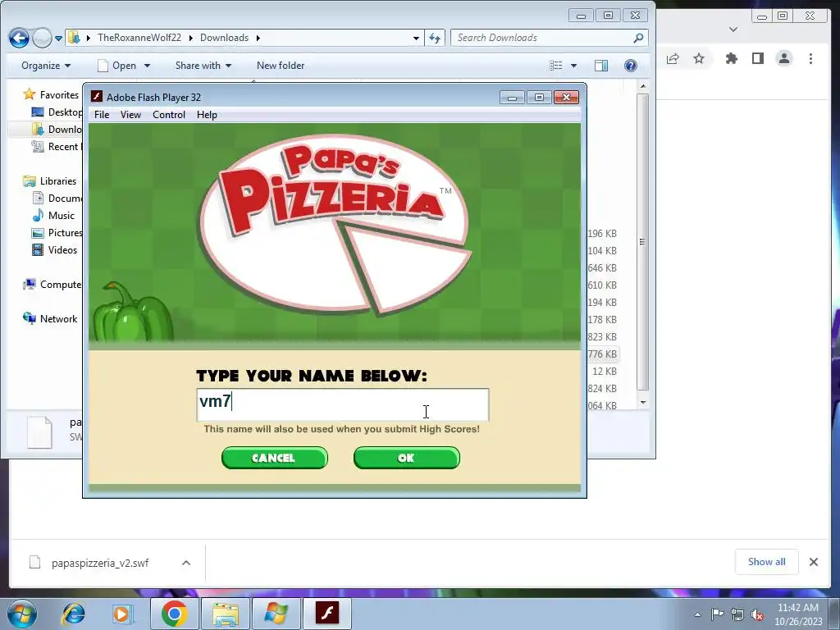
Task: Click the Explorer scrollbar down arrow
Action: (x=643, y=402)
